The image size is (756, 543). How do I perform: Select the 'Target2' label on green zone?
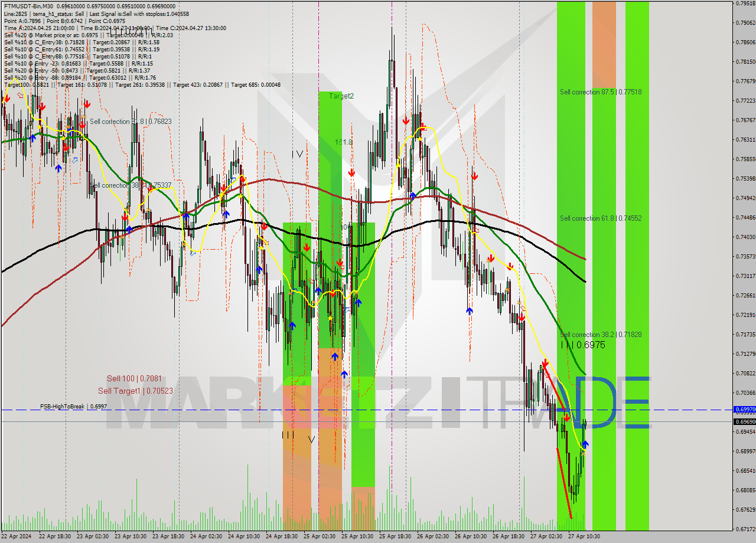point(341,96)
